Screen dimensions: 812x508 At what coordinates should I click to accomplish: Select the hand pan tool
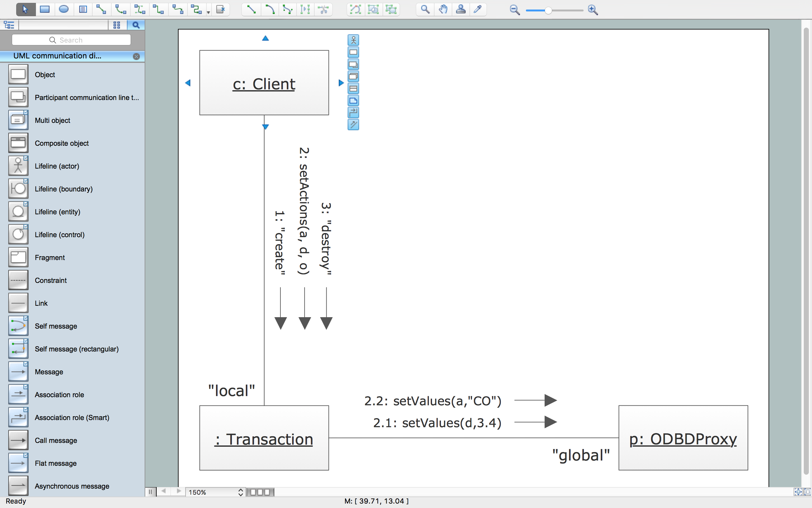443,10
